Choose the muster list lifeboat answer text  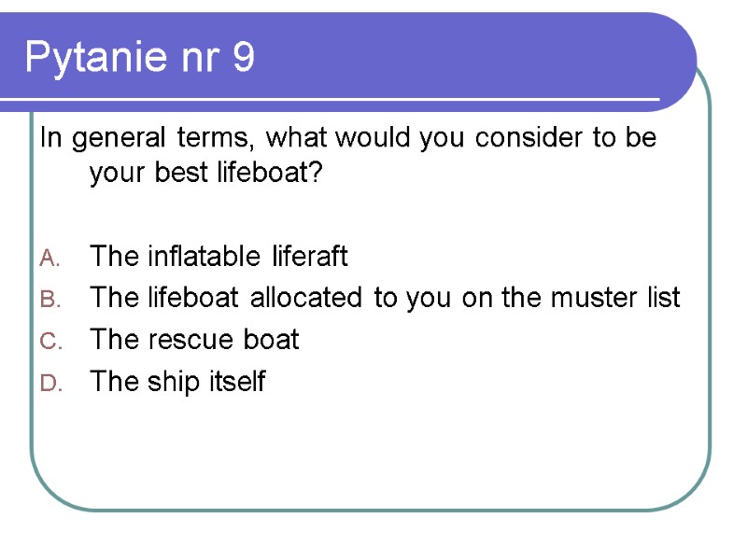click(x=385, y=298)
